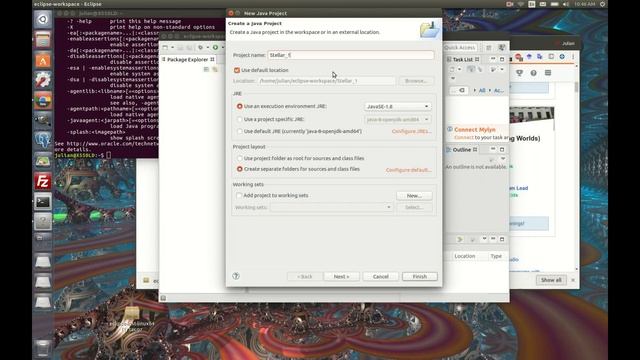Minimize the Task List view
Viewport: 640px width, 360px height.
coord(493,59)
